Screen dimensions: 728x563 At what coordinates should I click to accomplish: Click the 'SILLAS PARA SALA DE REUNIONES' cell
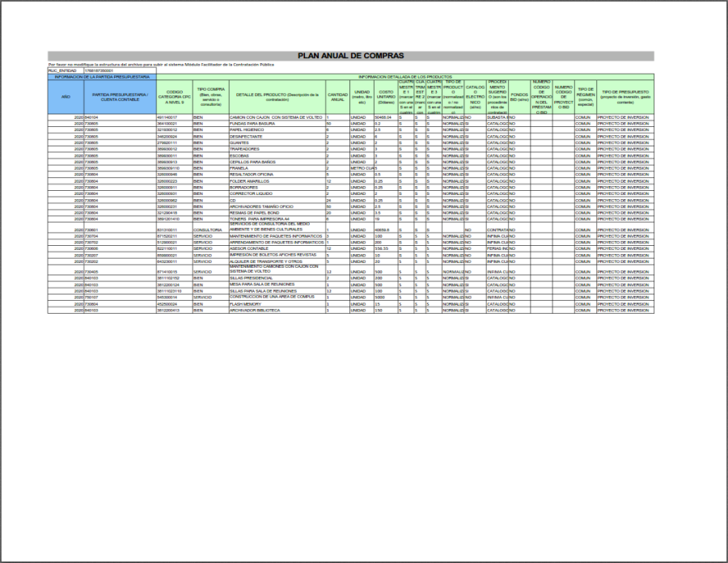pos(277,291)
